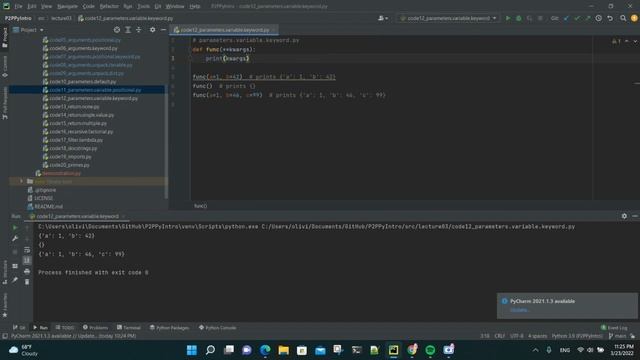The width and height of the screenshot is (640, 360).
Task: Open the Edit menu
Action: tap(32, 6)
